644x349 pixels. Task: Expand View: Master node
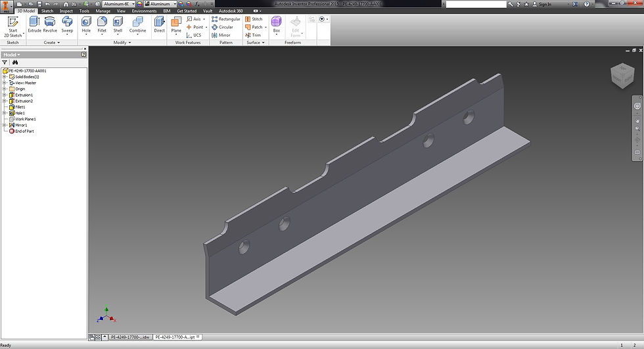[5, 83]
